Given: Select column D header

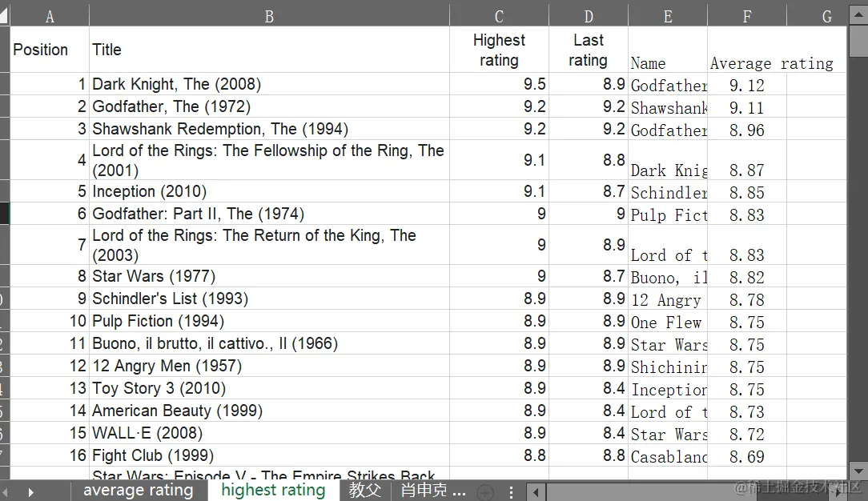Looking at the screenshot, I should tap(589, 17).
